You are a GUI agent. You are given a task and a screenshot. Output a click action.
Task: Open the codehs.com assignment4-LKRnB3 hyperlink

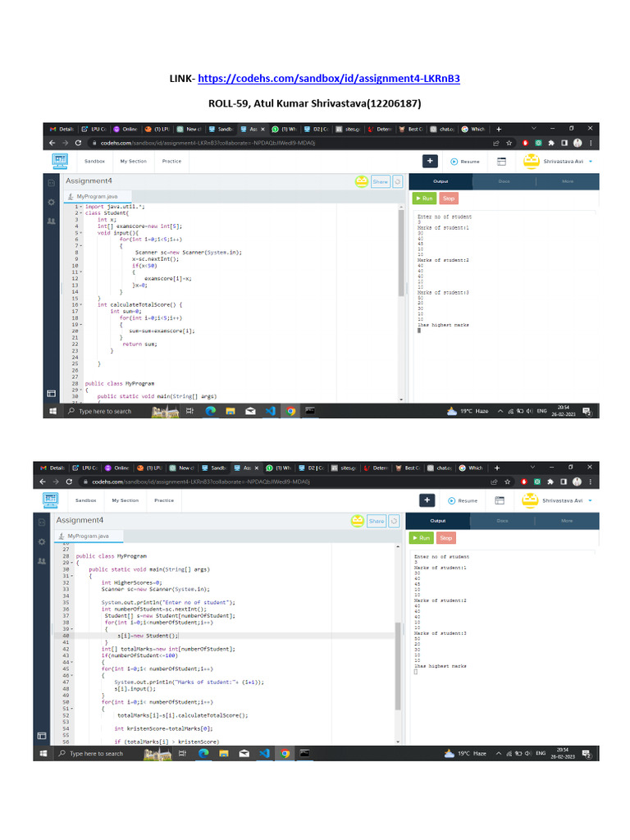329,79
